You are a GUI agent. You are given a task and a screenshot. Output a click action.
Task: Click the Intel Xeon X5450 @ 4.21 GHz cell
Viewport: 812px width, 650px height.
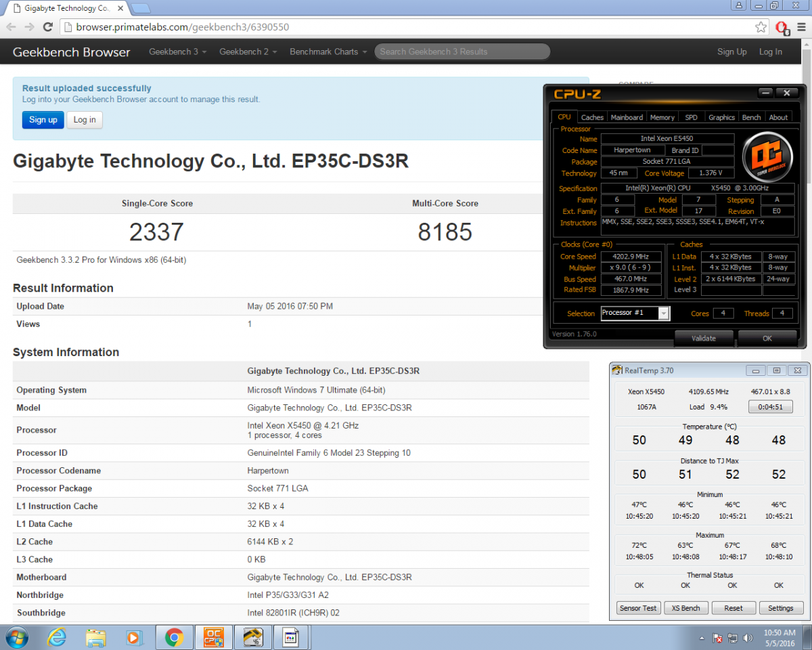pos(302,425)
